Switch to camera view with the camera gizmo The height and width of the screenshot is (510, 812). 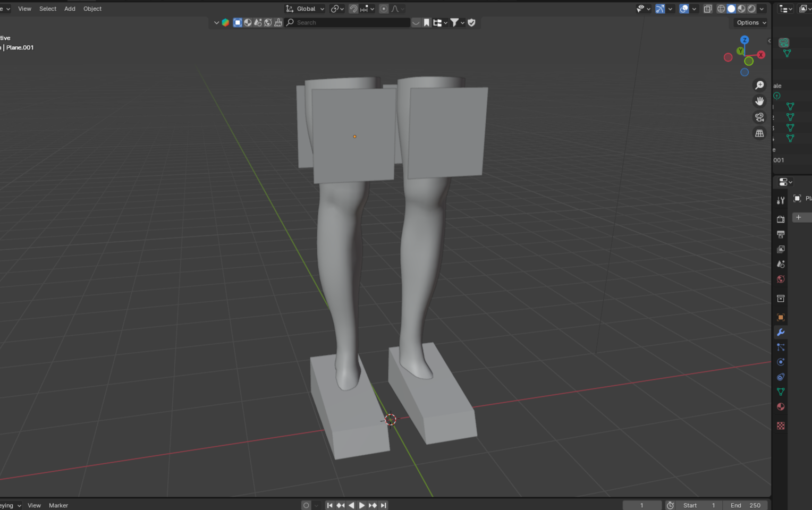tap(759, 117)
